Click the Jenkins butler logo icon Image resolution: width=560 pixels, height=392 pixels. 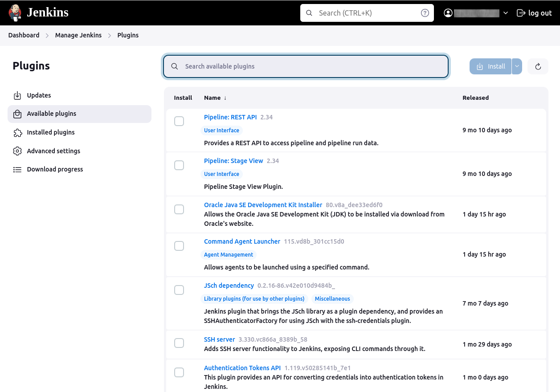(x=15, y=13)
